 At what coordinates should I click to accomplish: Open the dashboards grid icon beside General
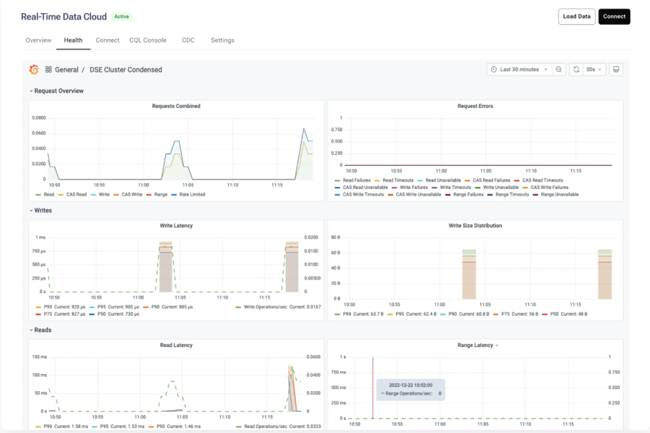[49, 70]
